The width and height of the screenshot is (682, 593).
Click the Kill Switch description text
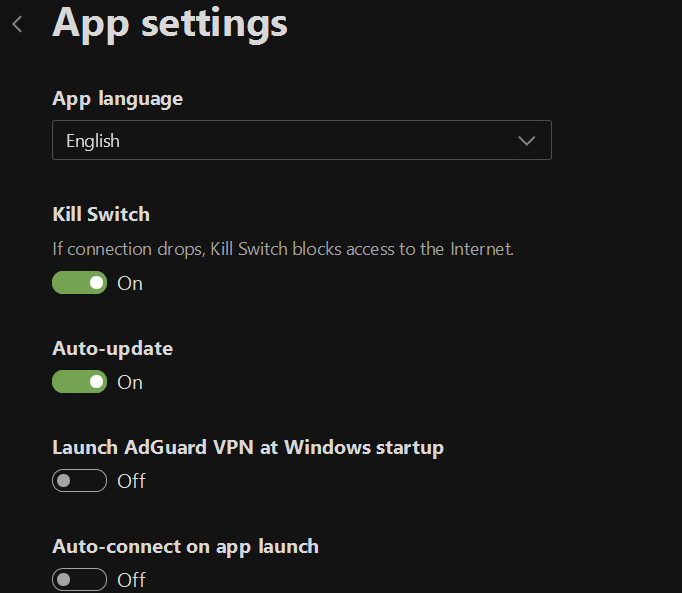pos(283,249)
